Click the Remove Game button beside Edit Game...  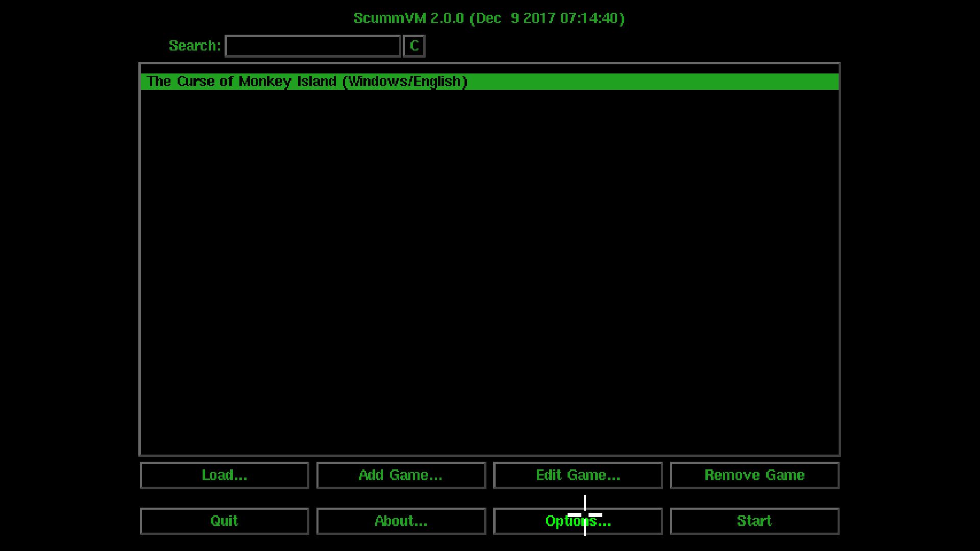[754, 475]
